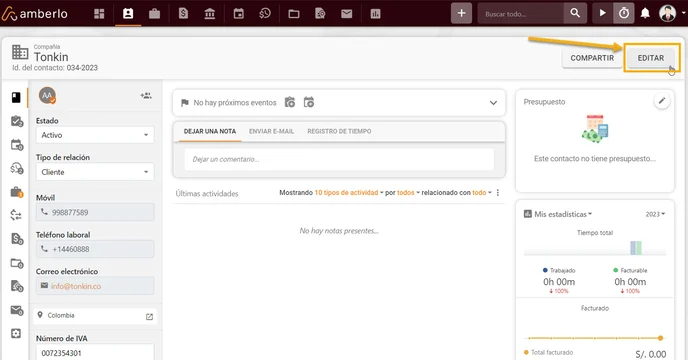The image size is (688, 360).
Task: Open the document search icon in left sidebar
Action: pos(17,286)
